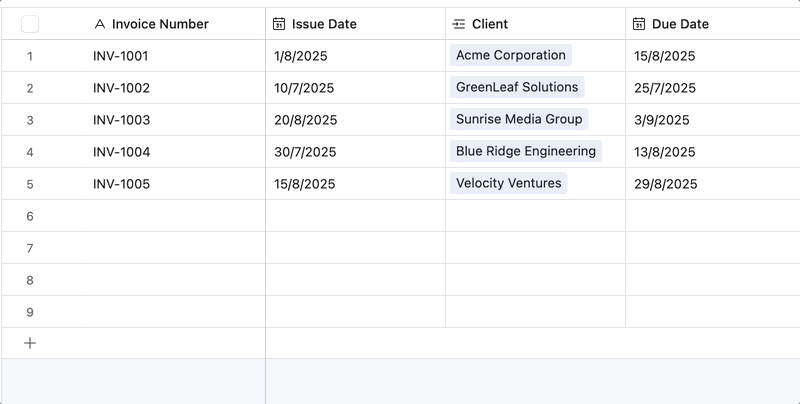Screen dimensions: 800x404
Task: Select row number 2
Action: (30, 88)
